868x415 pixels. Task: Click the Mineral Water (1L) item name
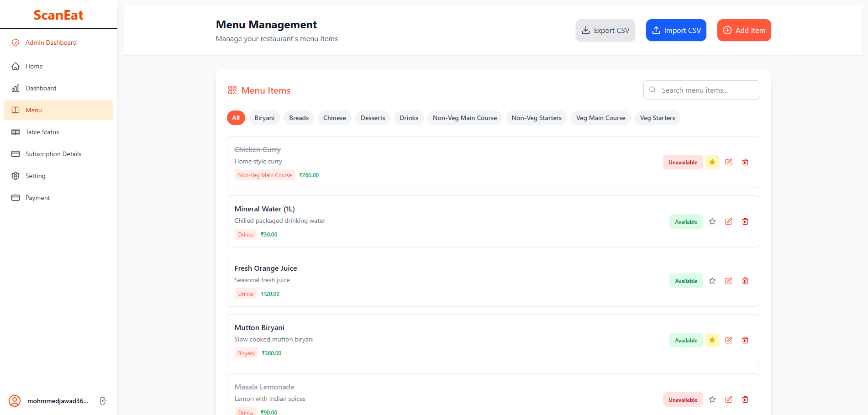point(265,209)
